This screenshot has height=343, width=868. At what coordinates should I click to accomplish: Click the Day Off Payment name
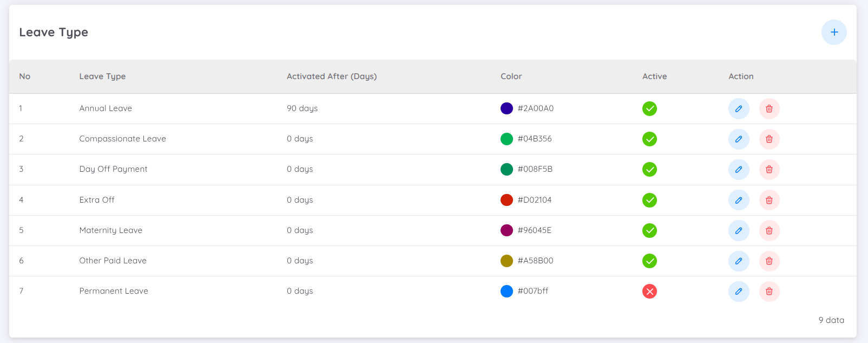113,169
